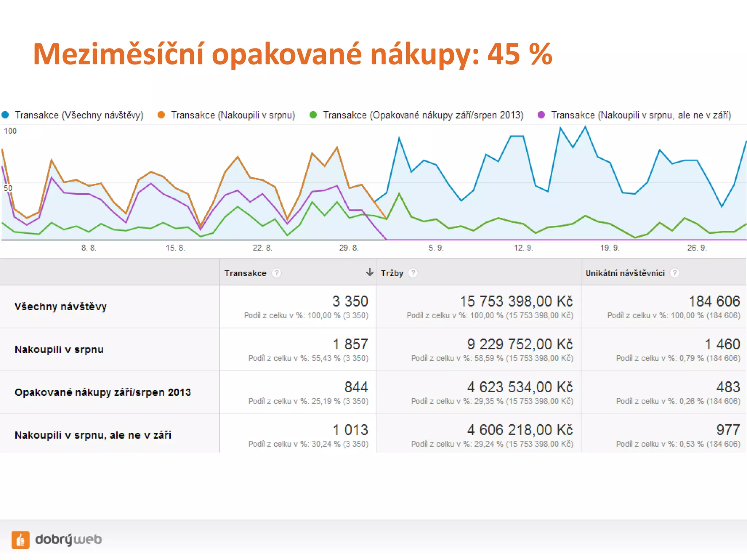
Task: Click the transaction value 1 013
Action: click(350, 430)
